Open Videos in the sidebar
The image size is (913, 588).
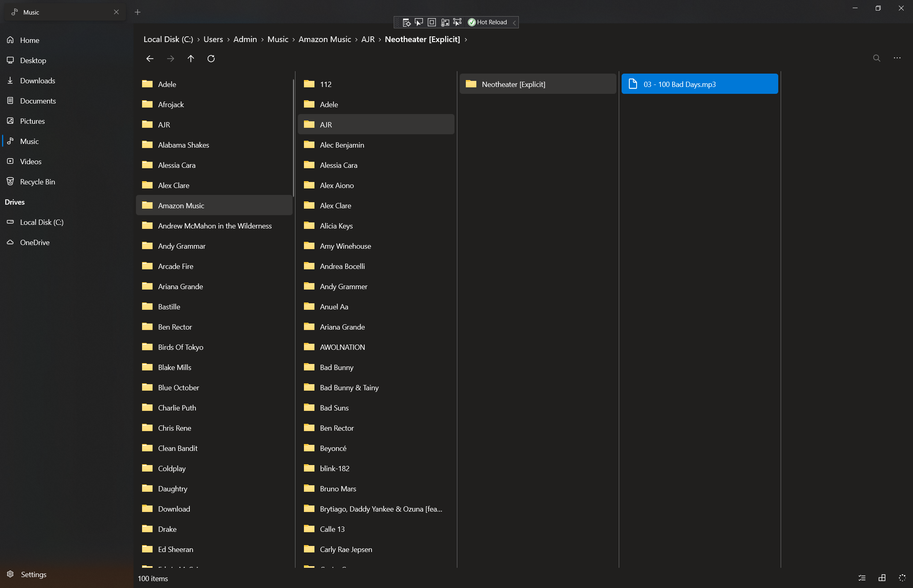point(67,161)
